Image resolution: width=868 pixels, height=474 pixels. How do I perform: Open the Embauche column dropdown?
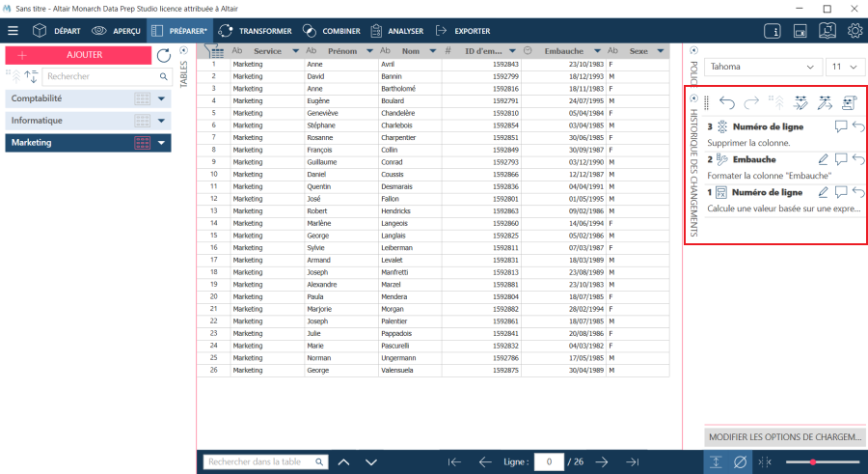[x=597, y=51]
